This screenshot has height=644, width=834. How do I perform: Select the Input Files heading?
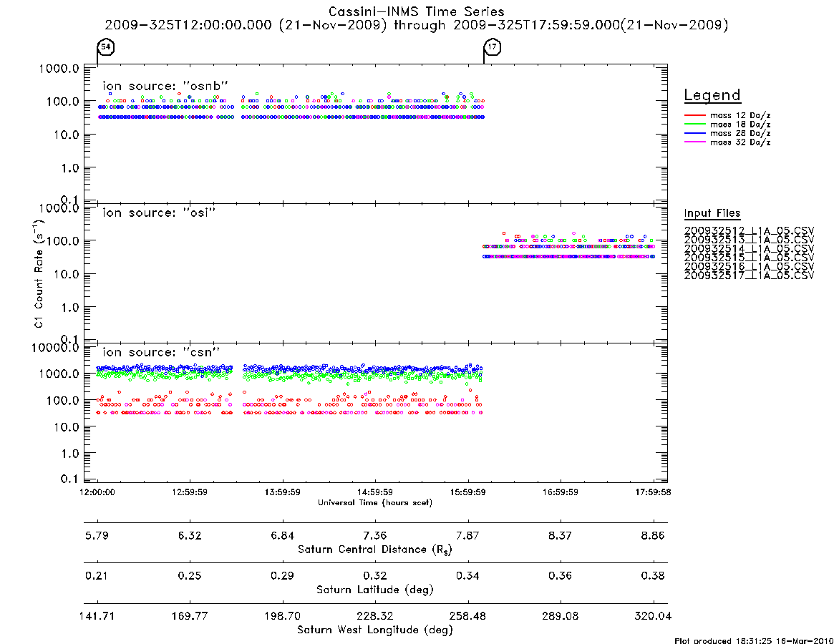click(712, 213)
